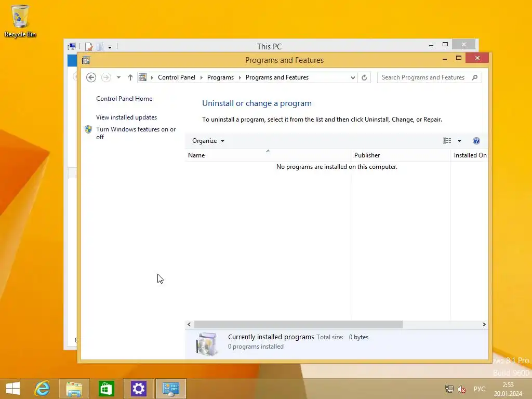Open the Organize dropdown menu
Image resolution: width=532 pixels, height=399 pixels.
[208, 141]
